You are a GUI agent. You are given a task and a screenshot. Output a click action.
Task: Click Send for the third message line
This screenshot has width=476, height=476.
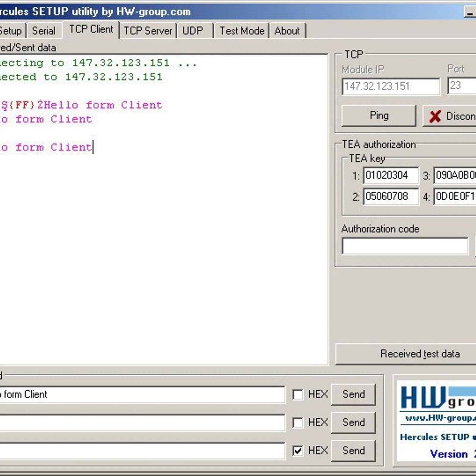pyautogui.click(x=353, y=450)
